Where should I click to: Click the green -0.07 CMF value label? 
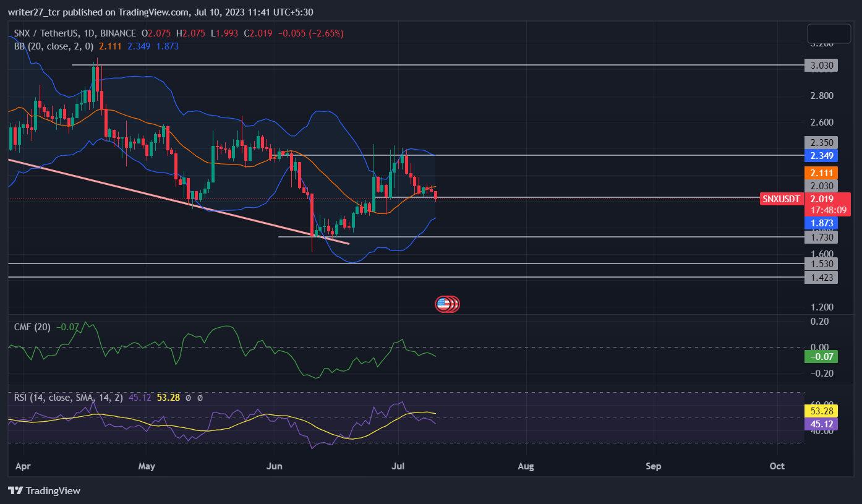coord(821,356)
